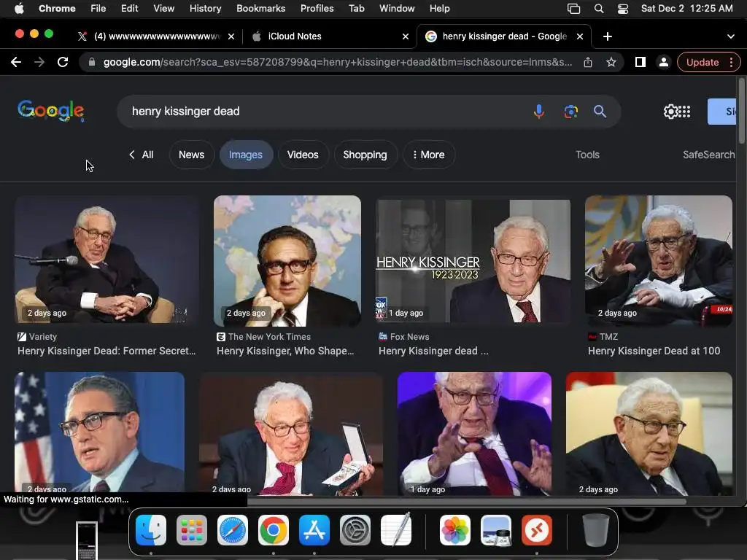Open Photos app from the Dock
The width and height of the screenshot is (747, 560).
[455, 530]
